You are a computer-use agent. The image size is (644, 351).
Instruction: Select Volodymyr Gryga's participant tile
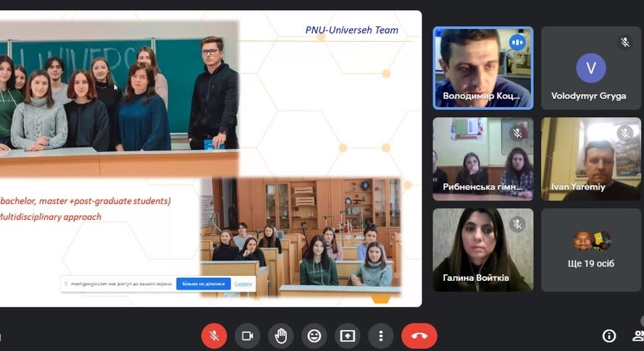click(590, 68)
